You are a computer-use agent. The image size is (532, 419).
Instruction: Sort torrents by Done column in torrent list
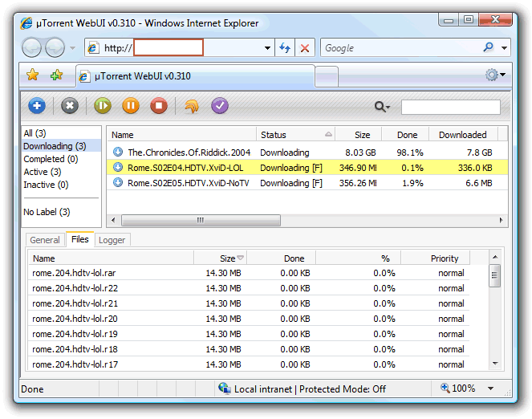point(405,135)
